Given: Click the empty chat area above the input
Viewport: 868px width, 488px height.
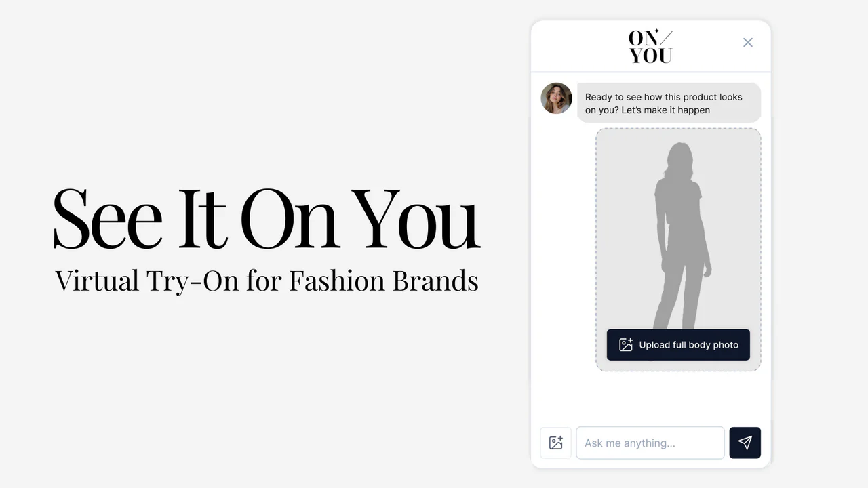Looking at the screenshot, I should [650, 399].
